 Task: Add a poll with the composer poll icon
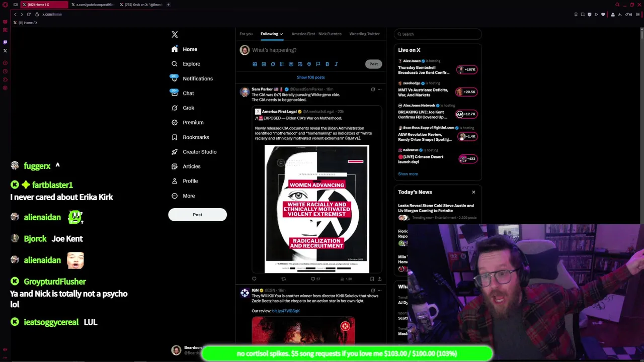coord(282,64)
